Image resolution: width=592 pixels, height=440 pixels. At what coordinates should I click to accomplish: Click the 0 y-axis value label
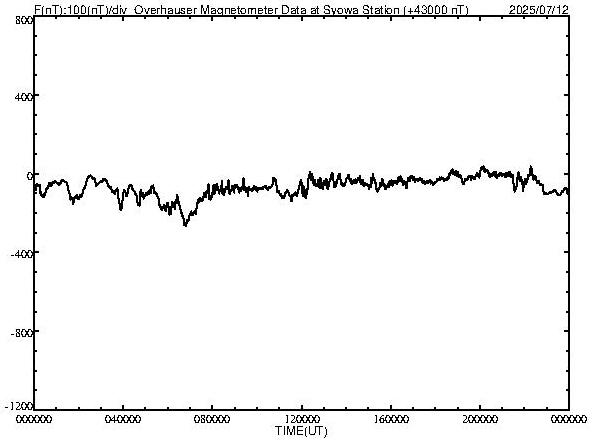(30, 176)
